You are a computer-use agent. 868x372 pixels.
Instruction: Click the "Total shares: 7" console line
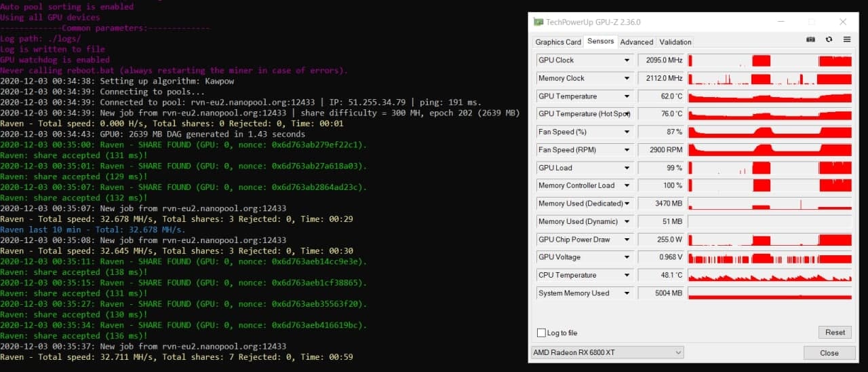point(176,357)
